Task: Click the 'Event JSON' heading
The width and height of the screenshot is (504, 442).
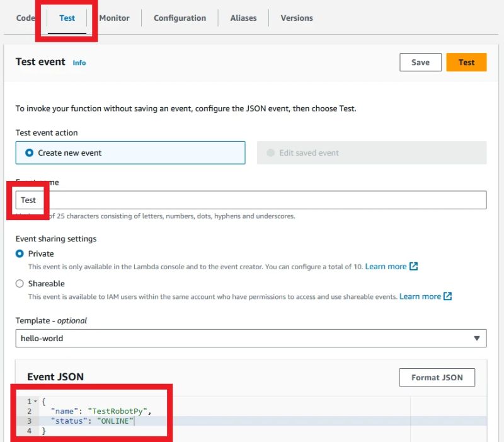Action: pos(55,376)
